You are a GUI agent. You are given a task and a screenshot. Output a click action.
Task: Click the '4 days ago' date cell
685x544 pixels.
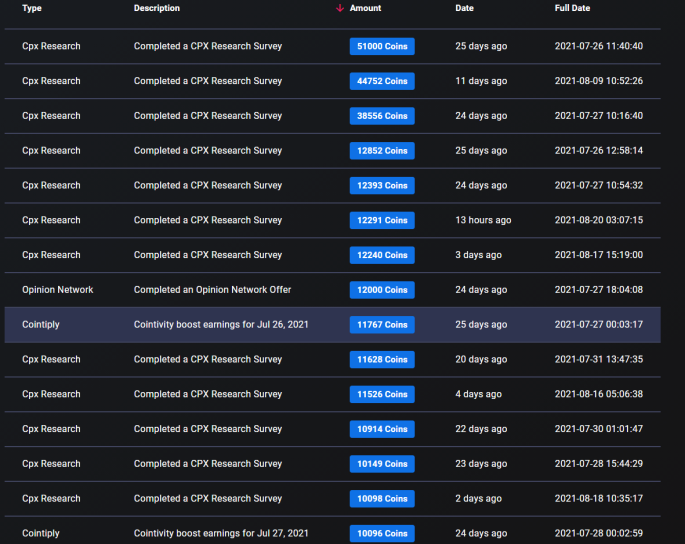pos(478,394)
